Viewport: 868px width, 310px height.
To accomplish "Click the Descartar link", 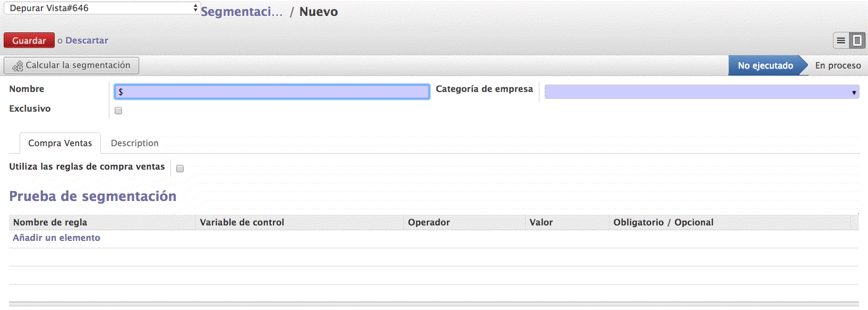I will (87, 40).
